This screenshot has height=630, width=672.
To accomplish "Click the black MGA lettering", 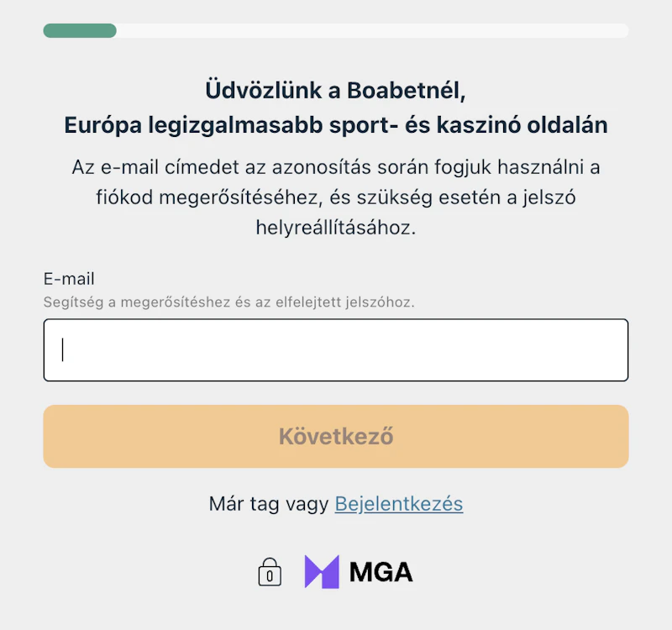I will tap(381, 572).
